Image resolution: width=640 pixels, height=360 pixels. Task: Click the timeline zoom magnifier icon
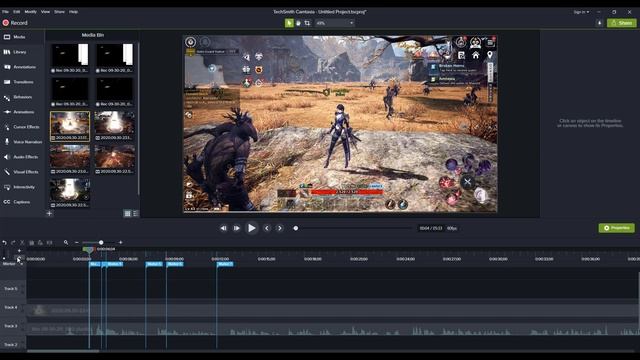pyautogui.click(x=66, y=242)
